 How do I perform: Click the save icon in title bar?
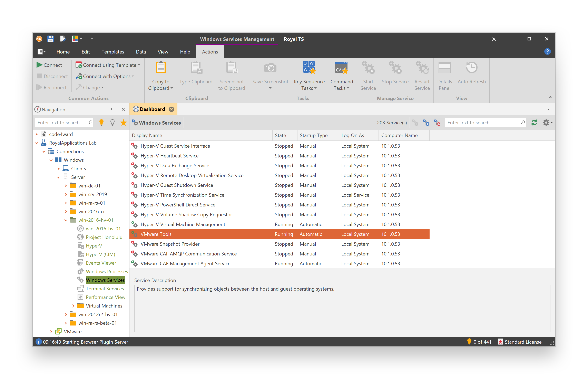51,39
